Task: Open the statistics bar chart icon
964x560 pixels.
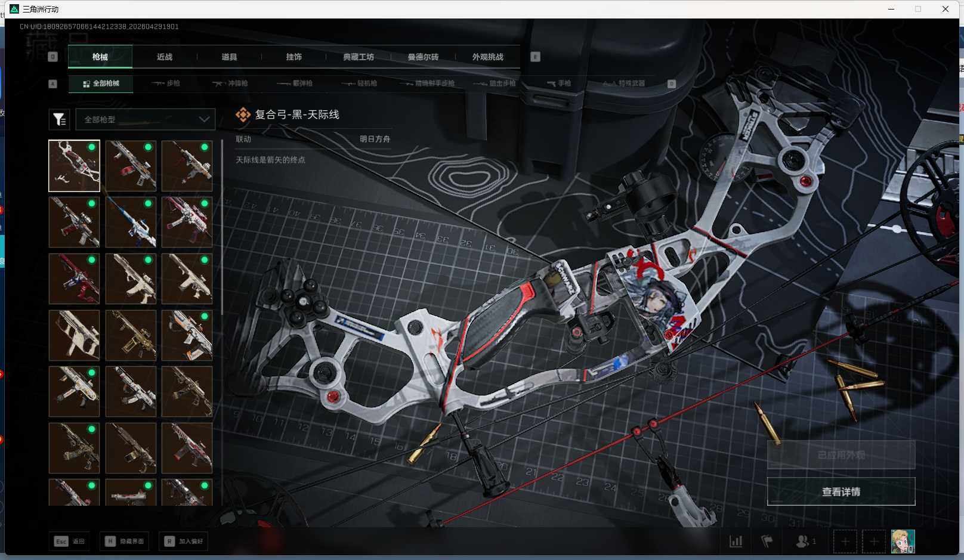Action: 736,542
